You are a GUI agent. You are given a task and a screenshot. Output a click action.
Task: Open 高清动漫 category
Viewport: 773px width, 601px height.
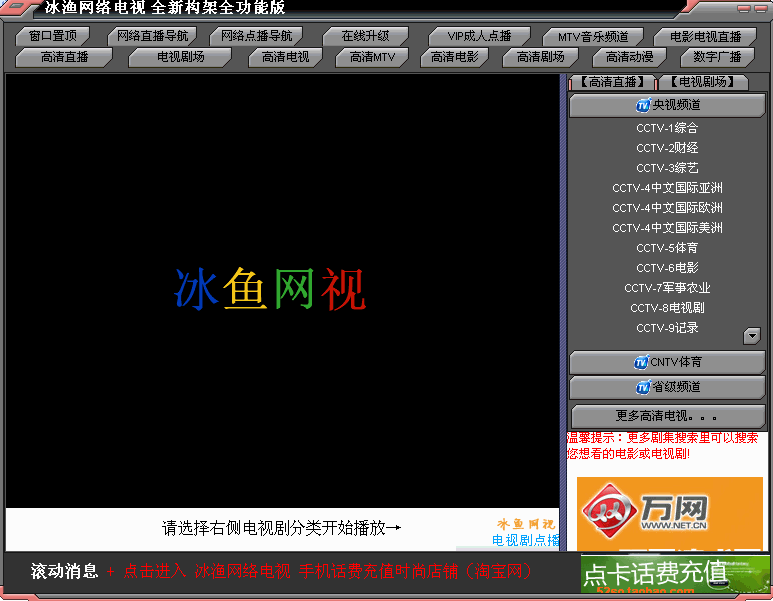(630, 57)
